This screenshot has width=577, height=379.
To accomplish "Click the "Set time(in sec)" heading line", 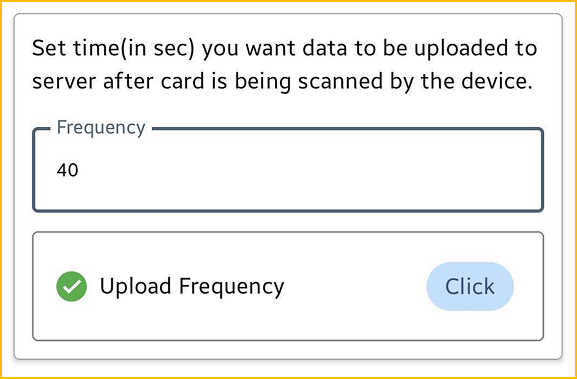I will point(284,49).
